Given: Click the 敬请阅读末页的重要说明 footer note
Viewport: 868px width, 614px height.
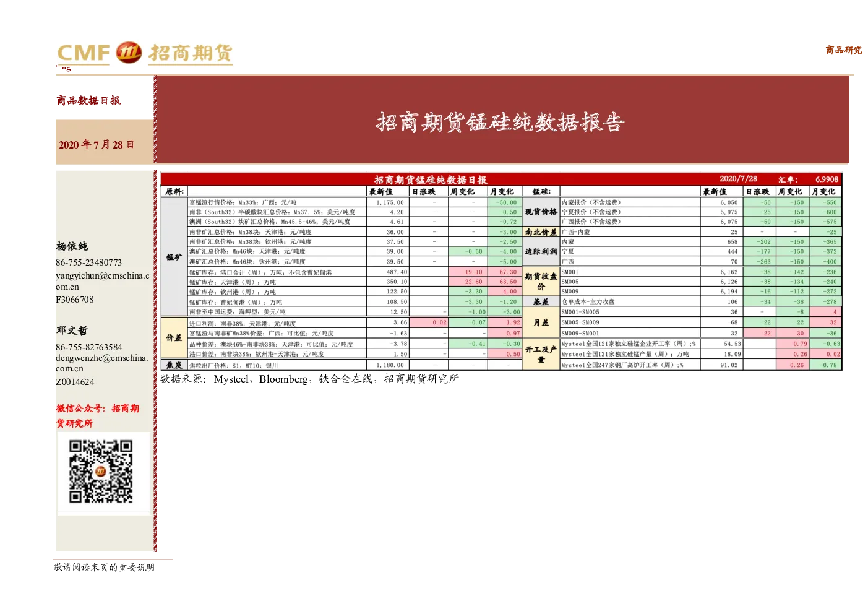Looking at the screenshot, I should (104, 568).
